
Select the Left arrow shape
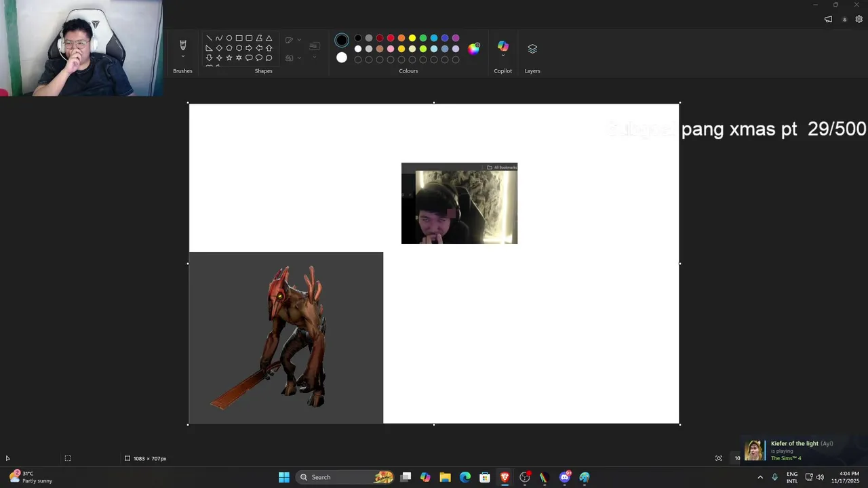[x=259, y=48]
